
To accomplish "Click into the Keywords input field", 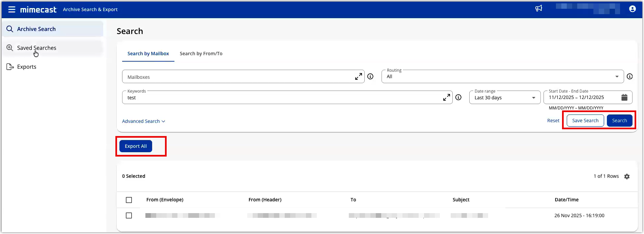I will click(x=280, y=98).
